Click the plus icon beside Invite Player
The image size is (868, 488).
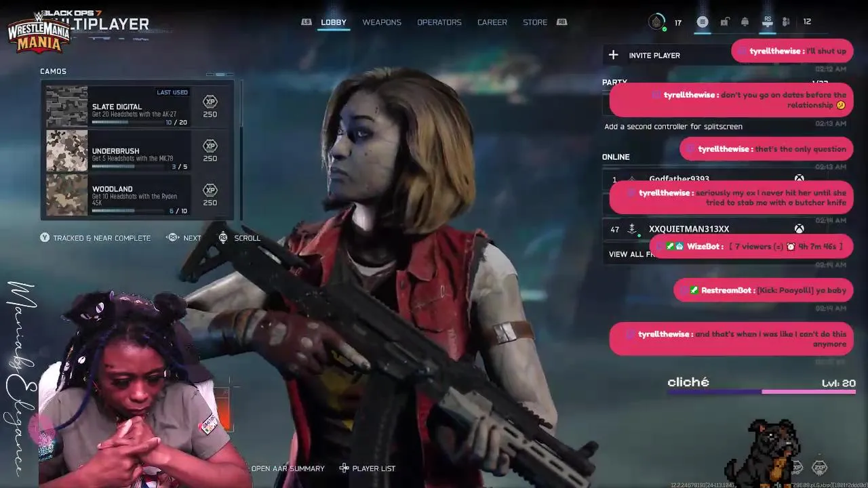[613, 55]
